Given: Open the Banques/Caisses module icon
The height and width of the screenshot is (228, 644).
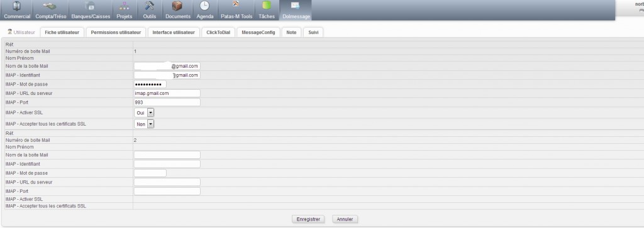Looking at the screenshot, I should pyautogui.click(x=90, y=6).
